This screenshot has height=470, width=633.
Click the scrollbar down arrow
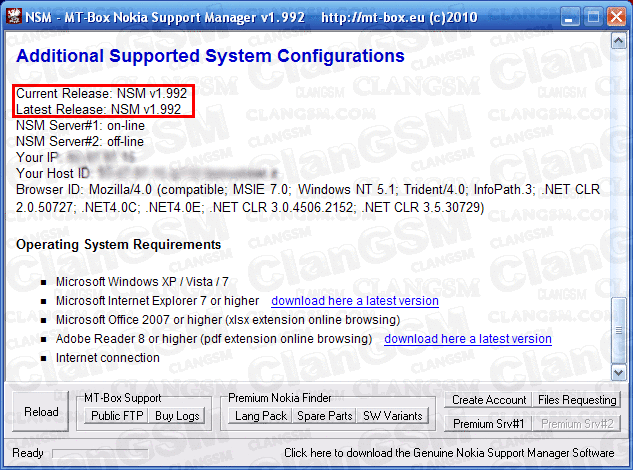[618, 372]
